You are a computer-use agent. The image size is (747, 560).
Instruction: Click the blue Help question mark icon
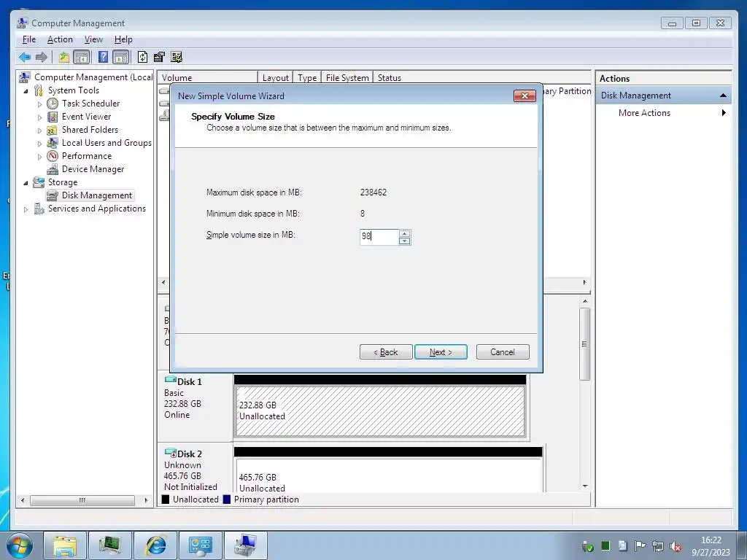coord(103,57)
